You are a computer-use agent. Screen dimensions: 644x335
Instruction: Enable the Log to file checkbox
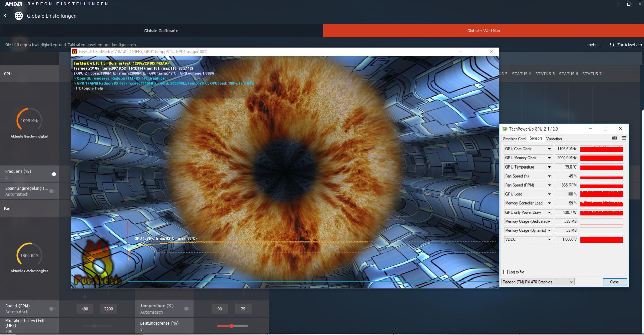pyautogui.click(x=506, y=272)
